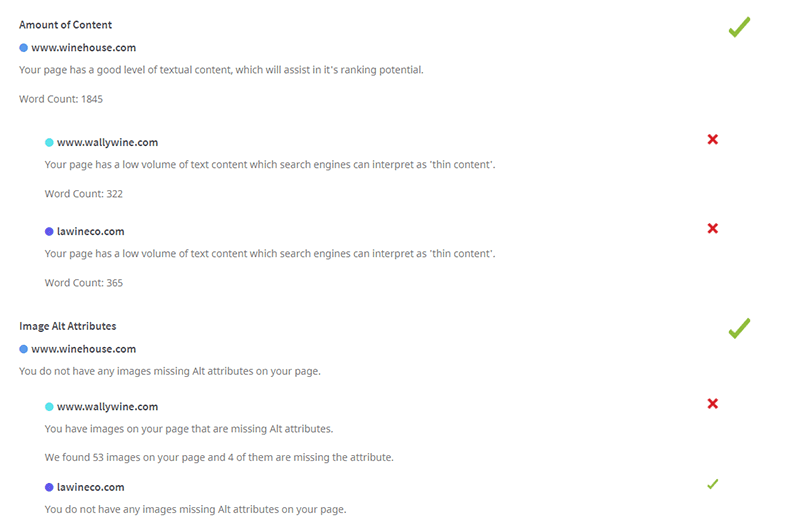Click purple dot beside lawineco.com under Amount of Content
Image resolution: width=800 pixels, height=530 pixels.
click(x=49, y=232)
